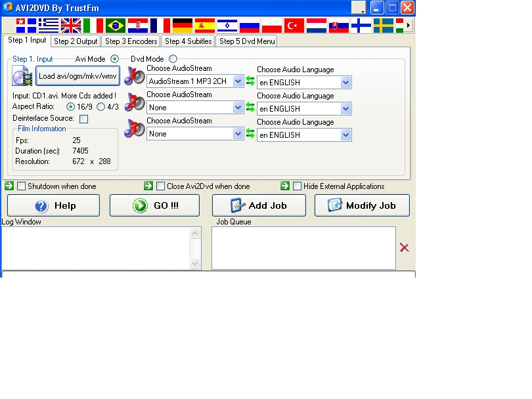The height and width of the screenshot is (399, 532).
Task: Enable the Deinterlace Source checkbox
Action: (x=83, y=119)
